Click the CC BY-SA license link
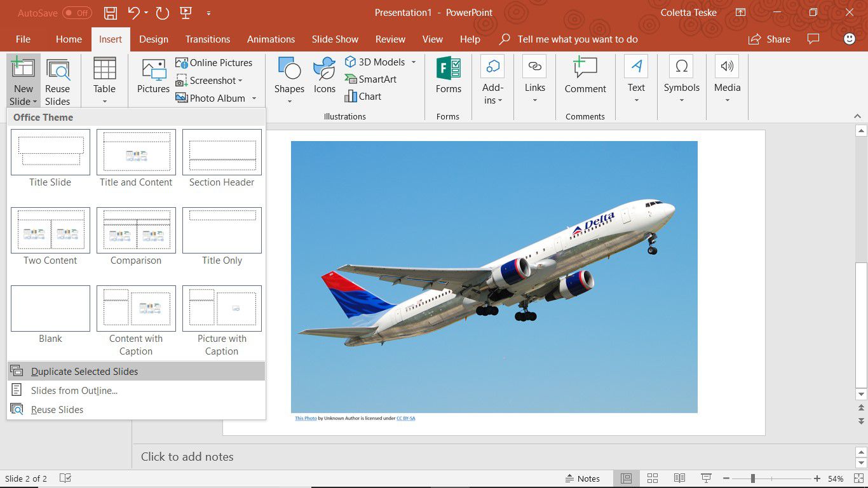The image size is (868, 488). [x=406, y=418]
